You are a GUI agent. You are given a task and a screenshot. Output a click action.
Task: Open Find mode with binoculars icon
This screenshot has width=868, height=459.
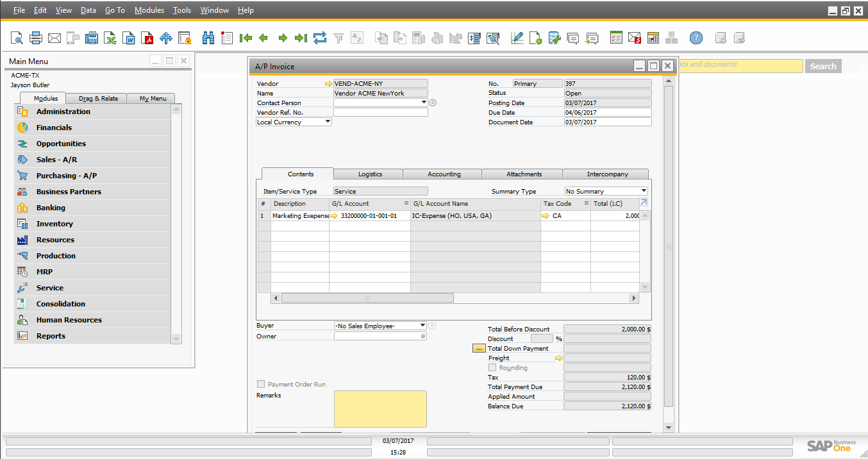pos(208,38)
